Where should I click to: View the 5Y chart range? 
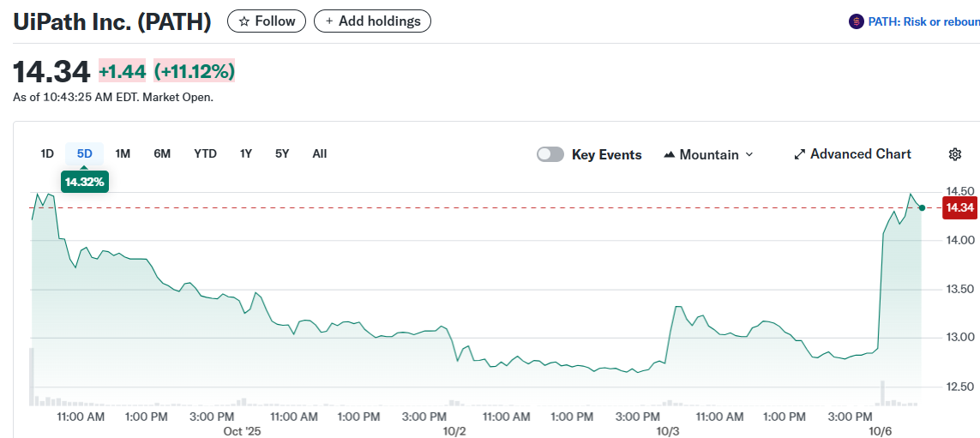[282, 154]
